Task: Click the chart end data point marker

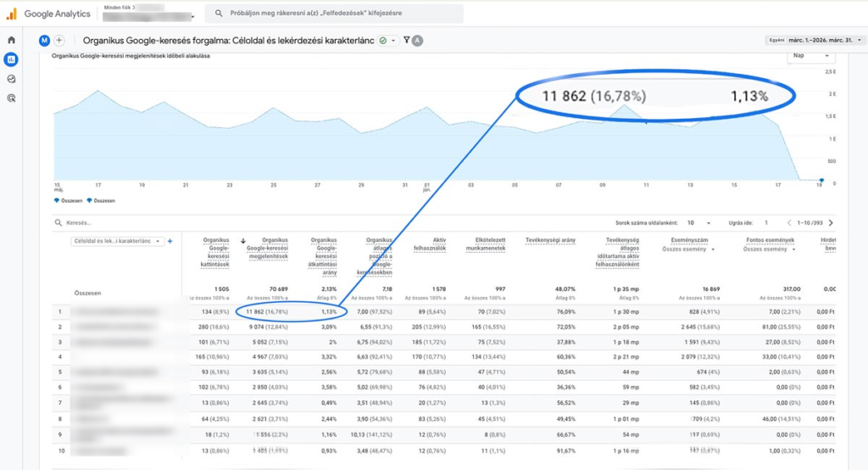Action: pyautogui.click(x=821, y=180)
